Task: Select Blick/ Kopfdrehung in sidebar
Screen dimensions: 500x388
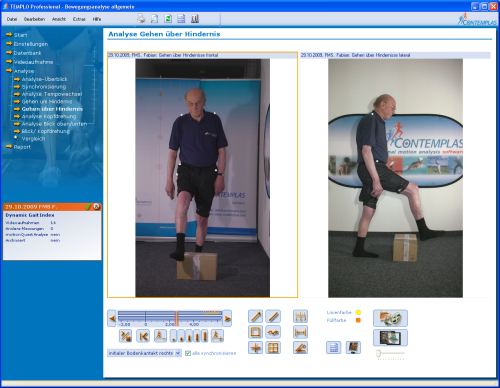Action: point(46,131)
